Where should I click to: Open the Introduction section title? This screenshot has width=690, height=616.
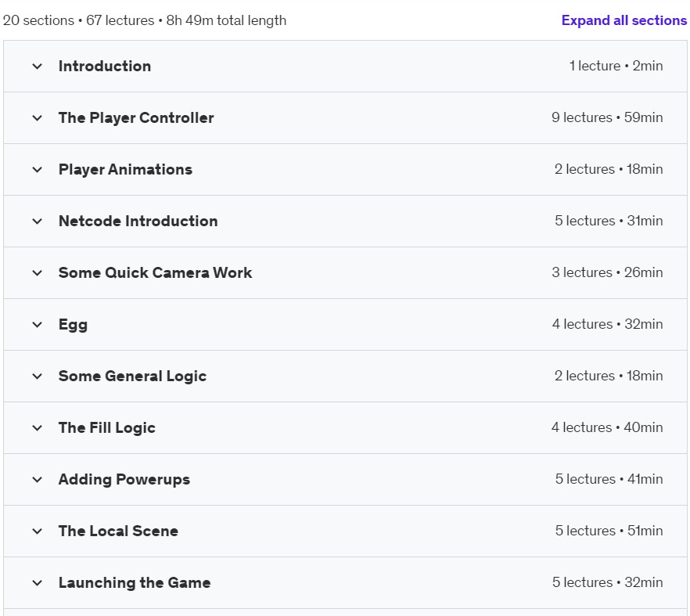click(105, 66)
